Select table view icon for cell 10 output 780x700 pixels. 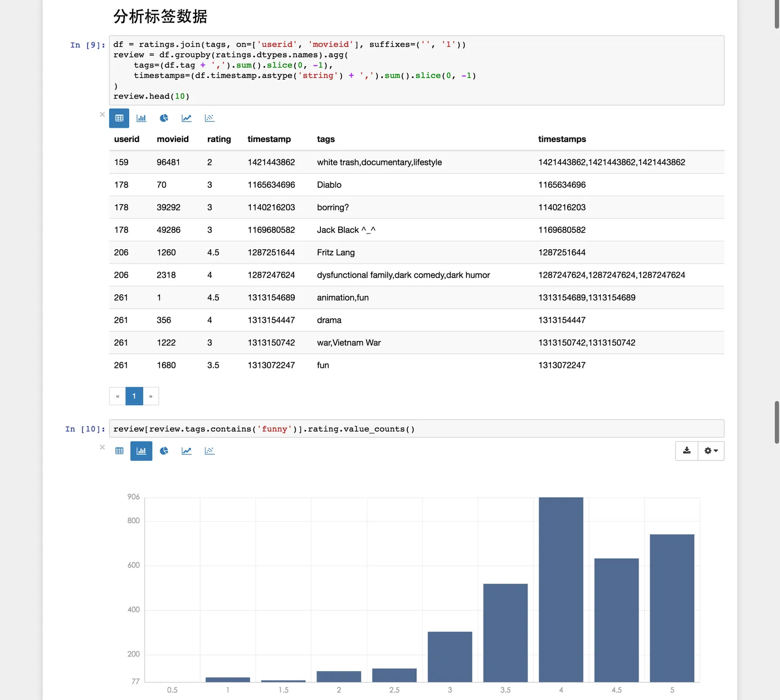(119, 451)
